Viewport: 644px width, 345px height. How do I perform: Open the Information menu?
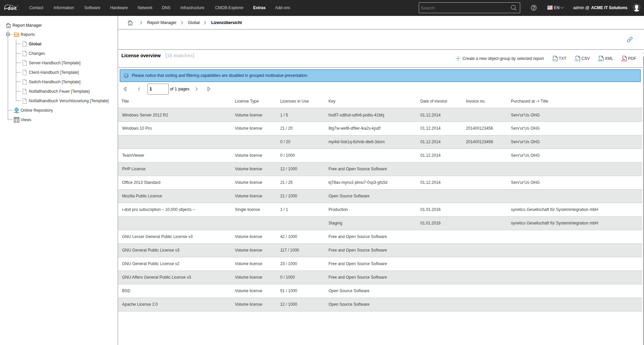click(x=64, y=8)
